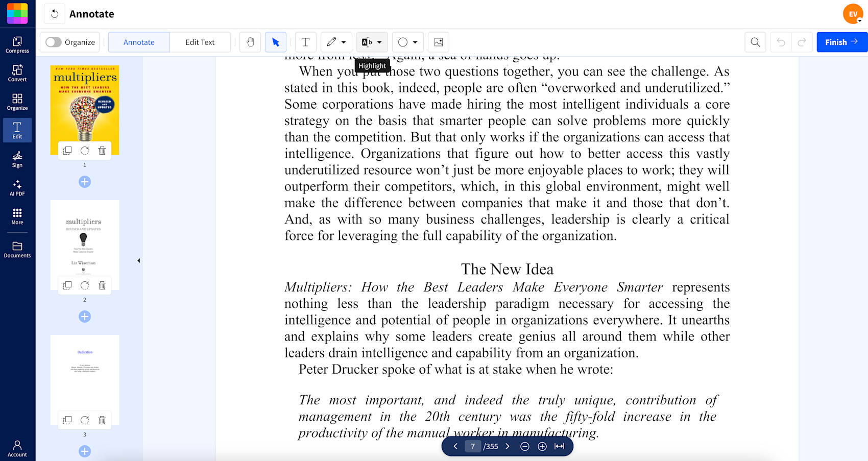The height and width of the screenshot is (461, 868).
Task: Open the Sign tool in sidebar
Action: 17,160
